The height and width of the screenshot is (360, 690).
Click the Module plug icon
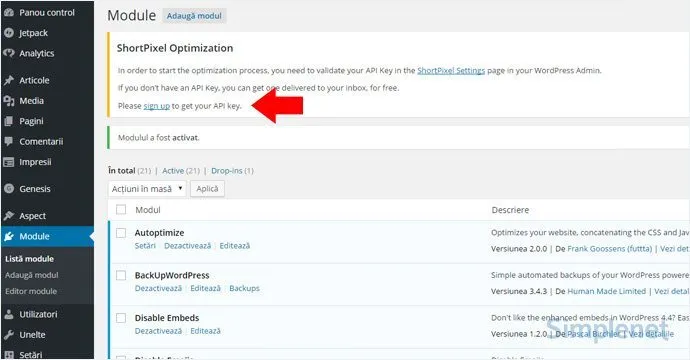(x=9, y=236)
